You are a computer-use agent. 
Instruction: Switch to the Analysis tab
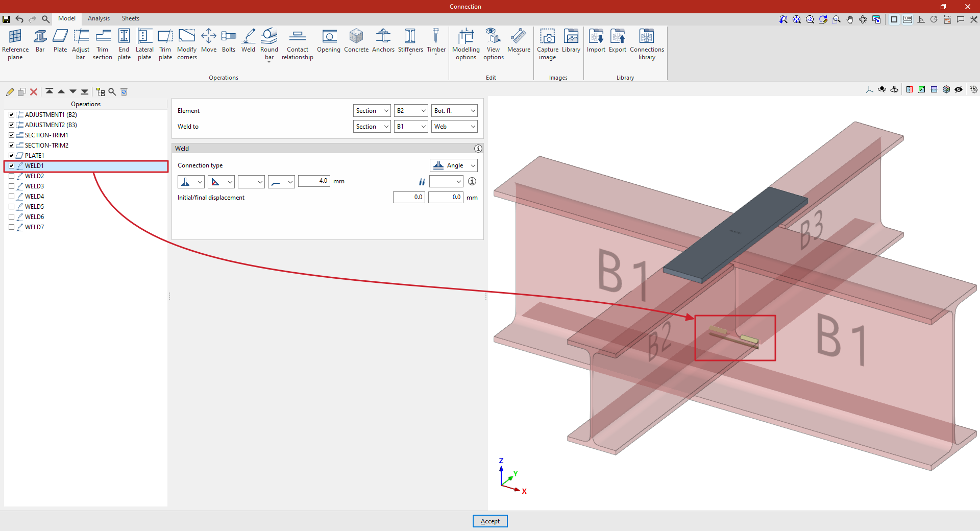point(99,18)
